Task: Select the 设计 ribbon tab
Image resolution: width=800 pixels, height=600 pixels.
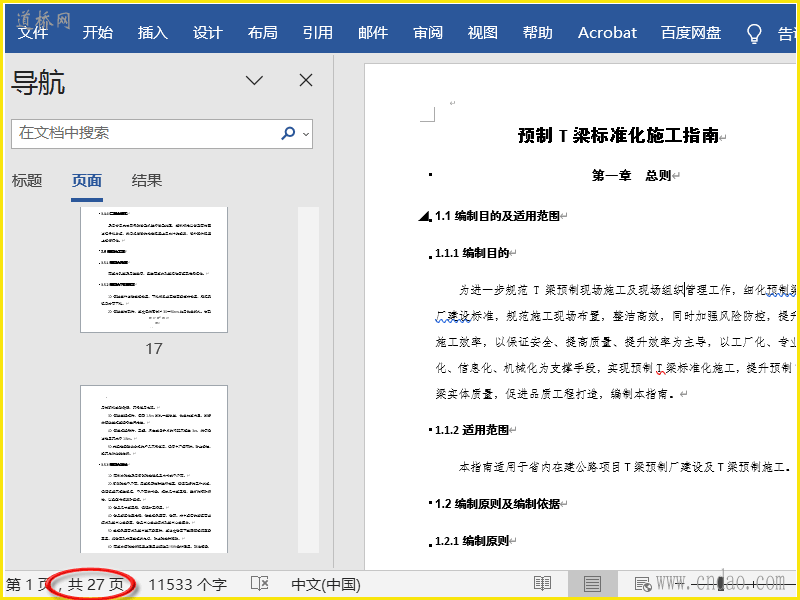Action: click(208, 33)
